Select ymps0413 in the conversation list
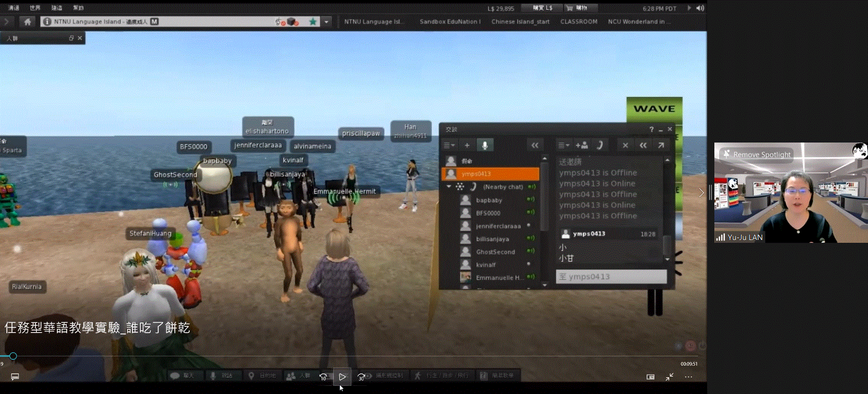The height and width of the screenshot is (394, 868). coord(490,174)
